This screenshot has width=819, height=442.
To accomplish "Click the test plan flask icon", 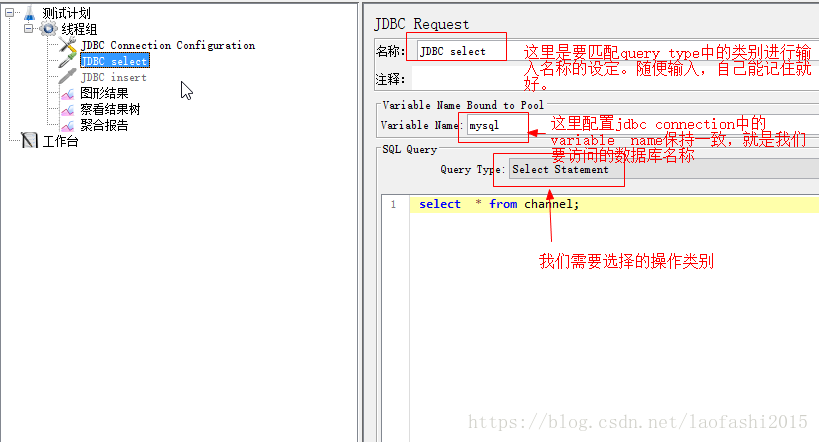I will [x=30, y=13].
